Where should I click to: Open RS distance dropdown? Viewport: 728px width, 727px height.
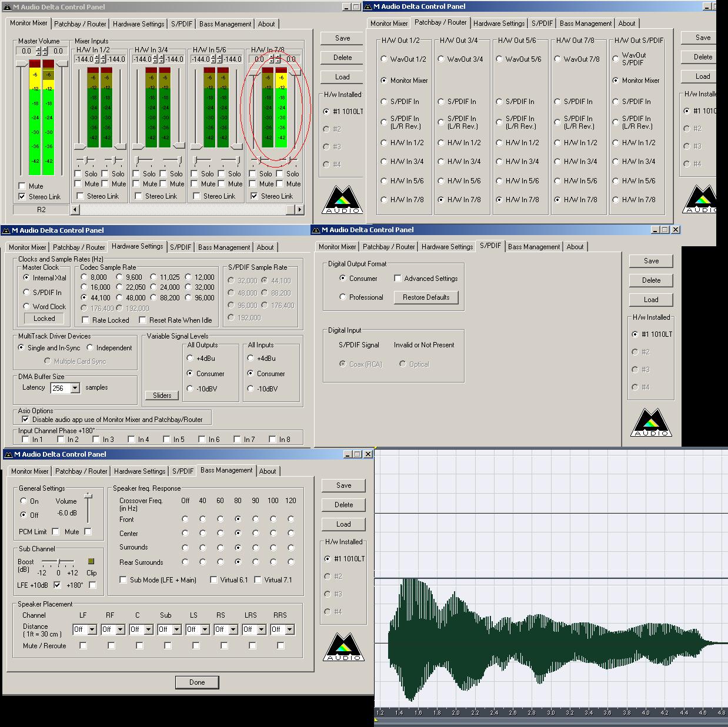[x=233, y=629]
